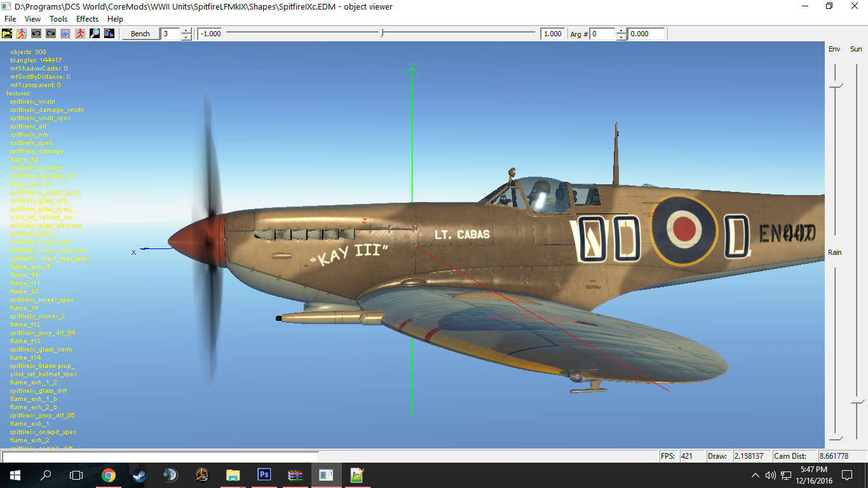Screen dimensions: 868x488
Task: Switch to Photoshop on the taskbar
Action: (264, 475)
